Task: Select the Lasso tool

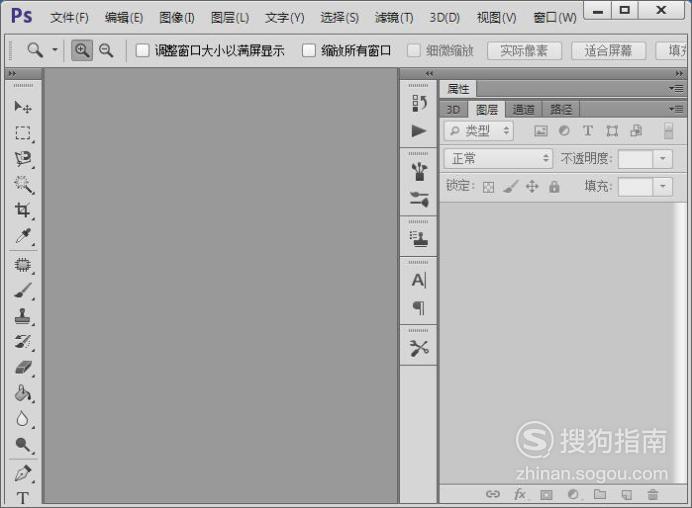Action: point(23,158)
